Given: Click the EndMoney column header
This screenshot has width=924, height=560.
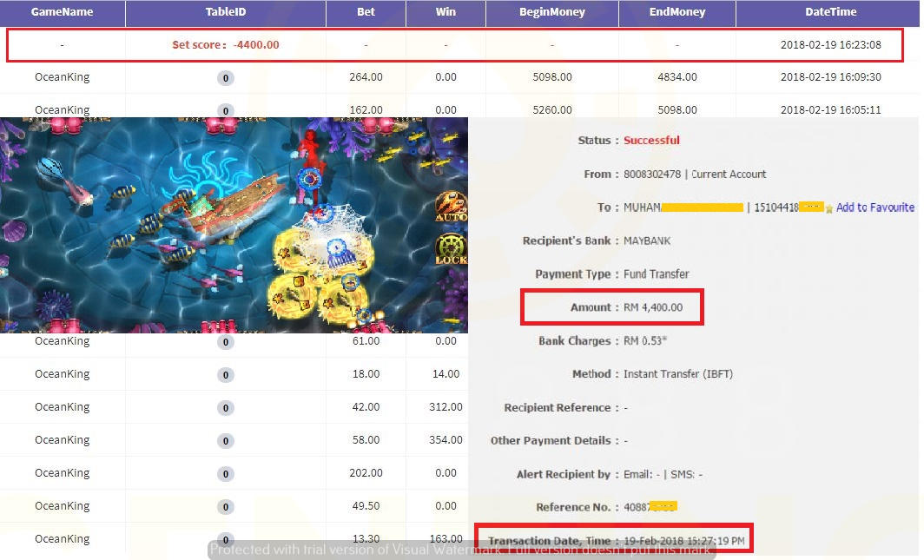Looking at the screenshot, I should click(677, 13).
